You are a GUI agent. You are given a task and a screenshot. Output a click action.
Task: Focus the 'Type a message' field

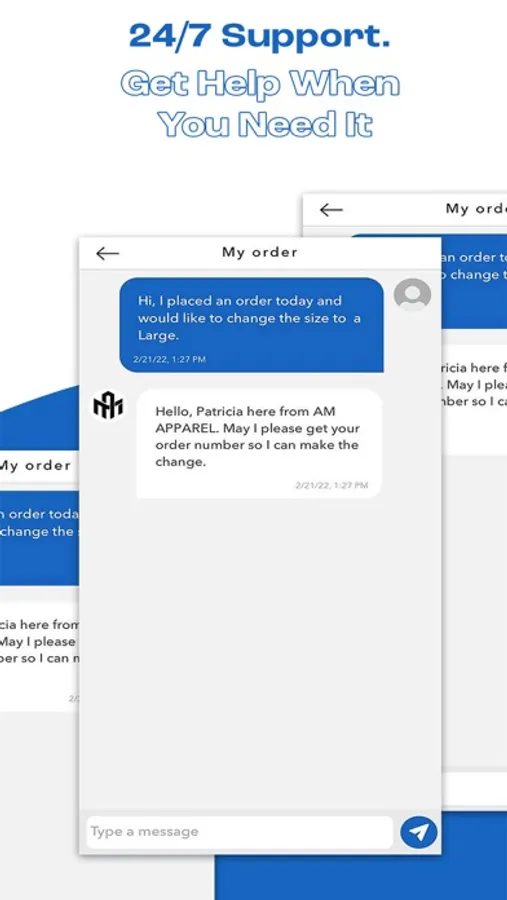(239, 832)
